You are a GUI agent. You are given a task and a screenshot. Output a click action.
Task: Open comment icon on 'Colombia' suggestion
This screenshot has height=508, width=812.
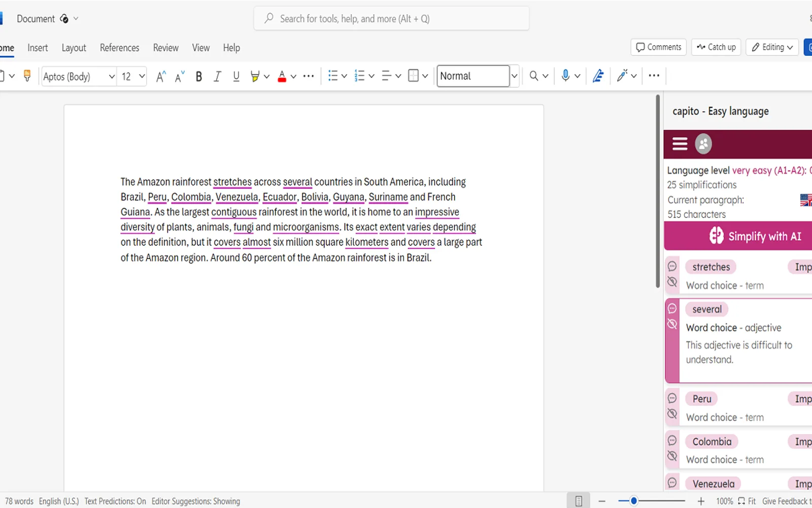[672, 440]
